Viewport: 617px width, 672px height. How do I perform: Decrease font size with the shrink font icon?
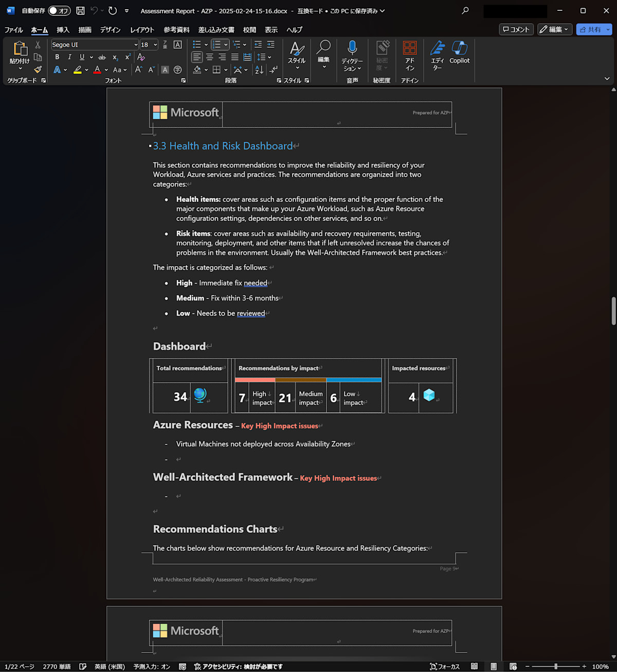point(151,69)
